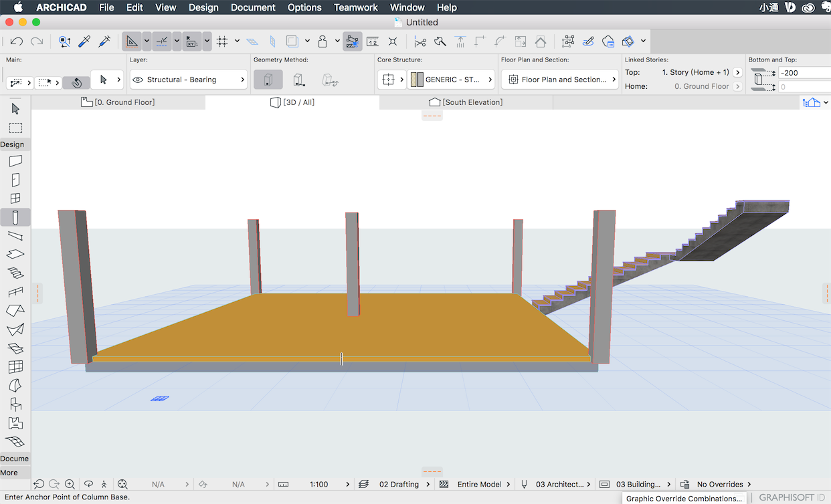Select the Marquee tool in the toolbox
The image size is (831, 504).
tap(15, 128)
